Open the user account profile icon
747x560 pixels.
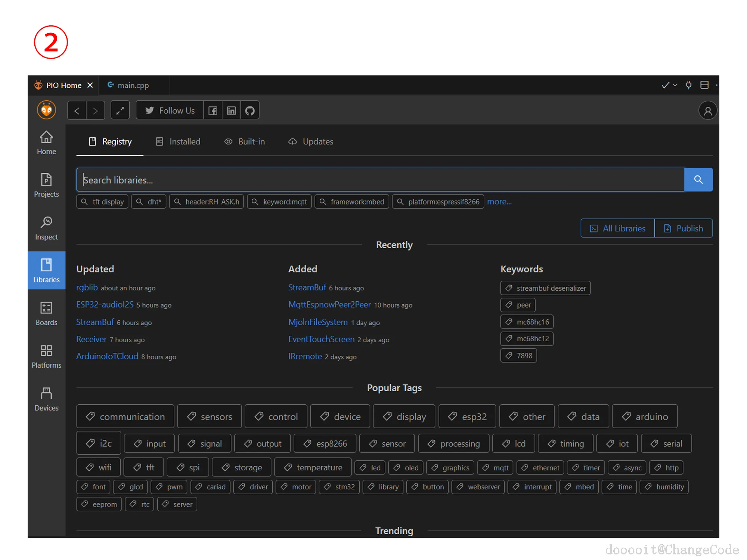[707, 111]
